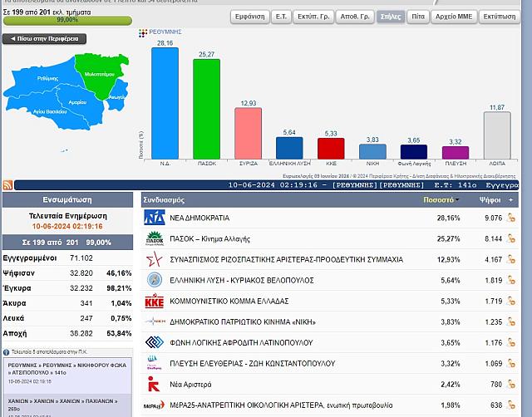
Task: Click the Νέα Αριστερά party logo
Action: click(x=155, y=384)
